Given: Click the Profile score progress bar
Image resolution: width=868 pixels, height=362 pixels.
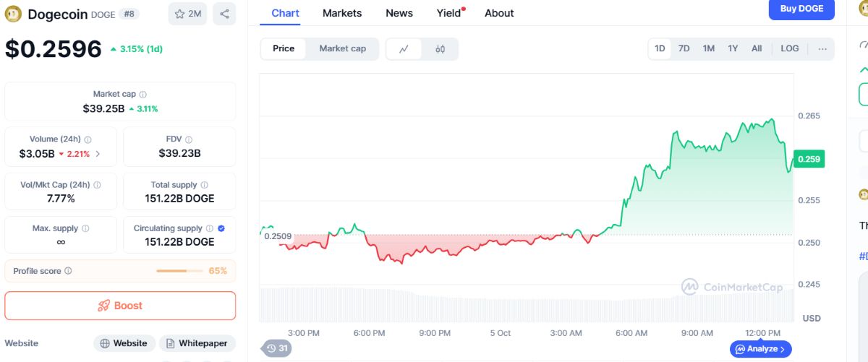Looking at the screenshot, I should (179, 271).
